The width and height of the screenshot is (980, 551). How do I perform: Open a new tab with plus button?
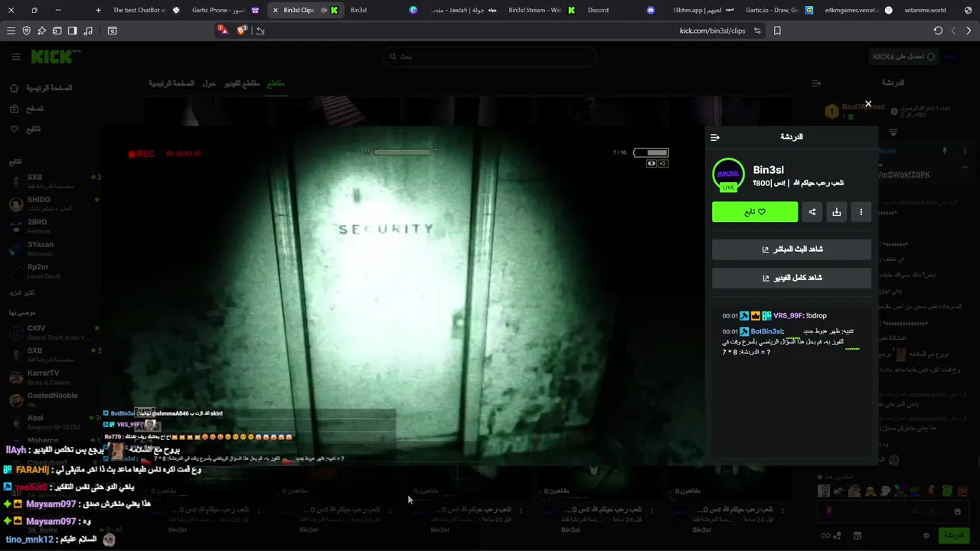point(98,10)
